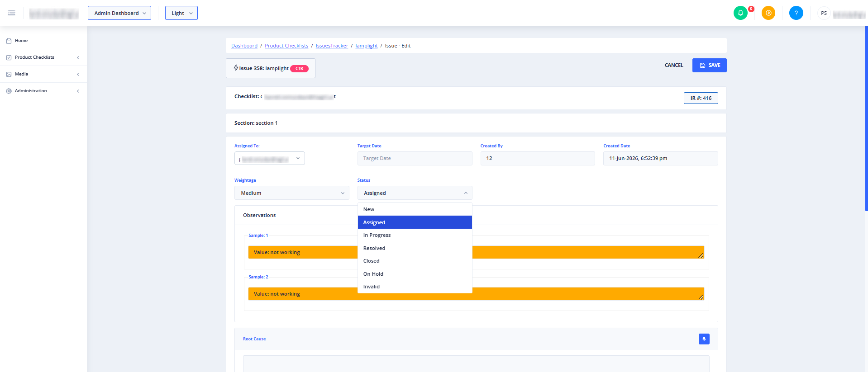Open the Weightage dropdown showing Medium
Image resolution: width=868 pixels, height=372 pixels.
292,193
